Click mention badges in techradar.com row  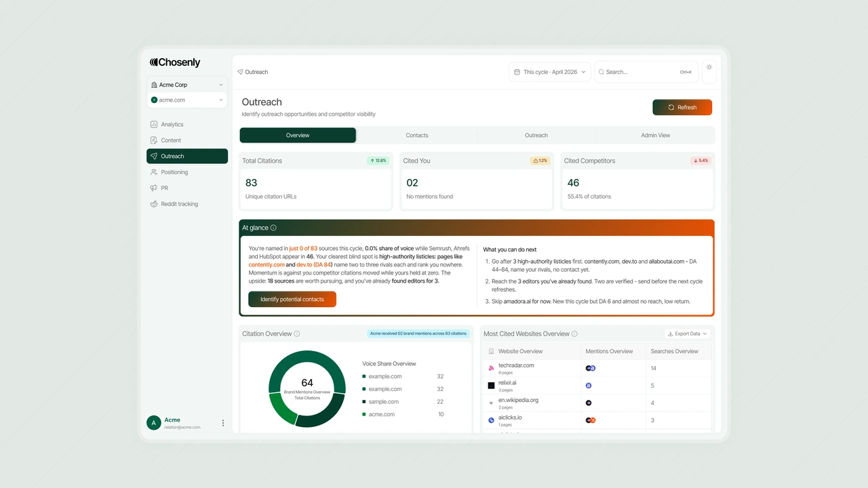pos(590,368)
